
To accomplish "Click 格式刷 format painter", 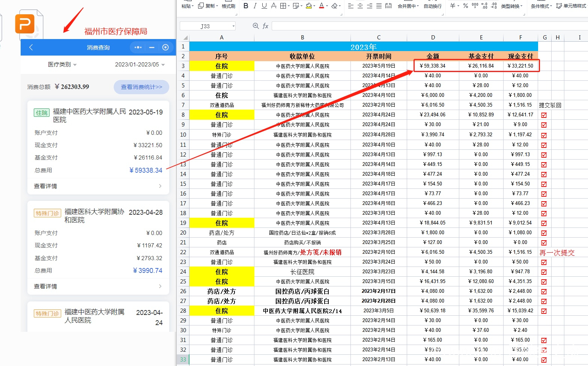I will coord(229,6).
